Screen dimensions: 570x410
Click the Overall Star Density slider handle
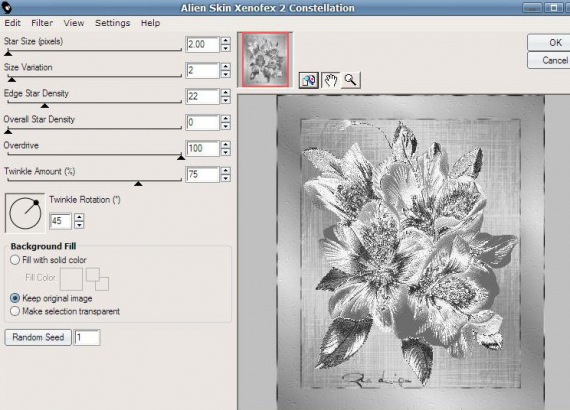click(8, 131)
